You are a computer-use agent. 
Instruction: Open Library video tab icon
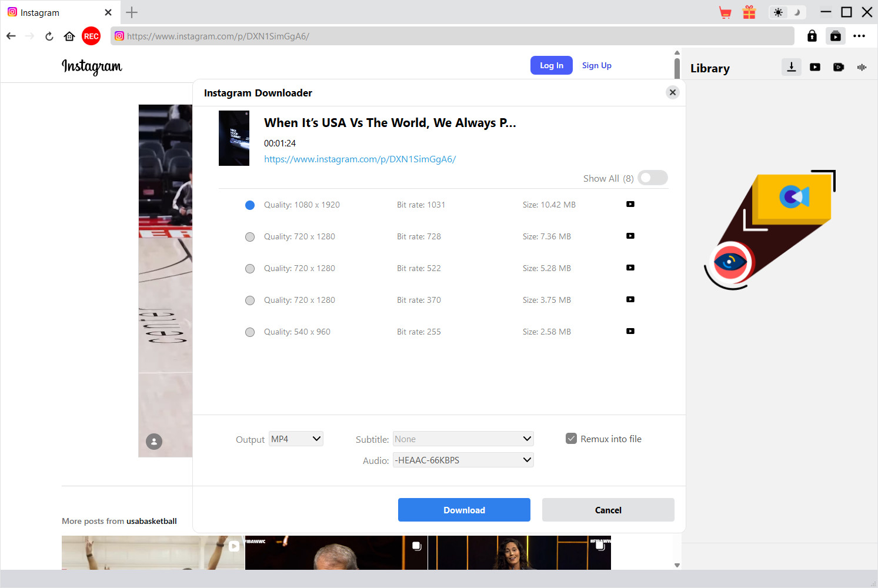click(x=815, y=67)
